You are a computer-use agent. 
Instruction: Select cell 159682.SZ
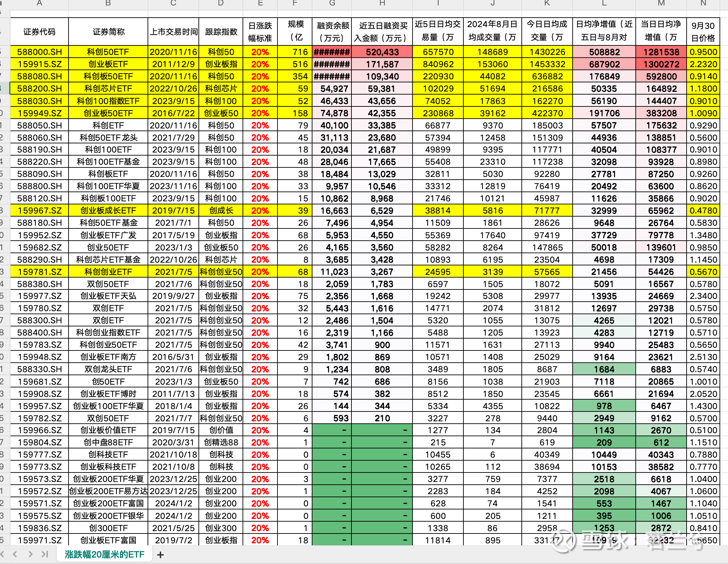click(39, 247)
